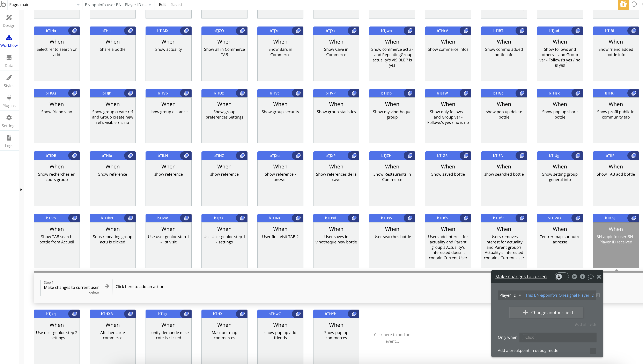This screenshot has height=364, width=643.
Task: Select the Afficher carte commerce event
Action: pos(112,337)
